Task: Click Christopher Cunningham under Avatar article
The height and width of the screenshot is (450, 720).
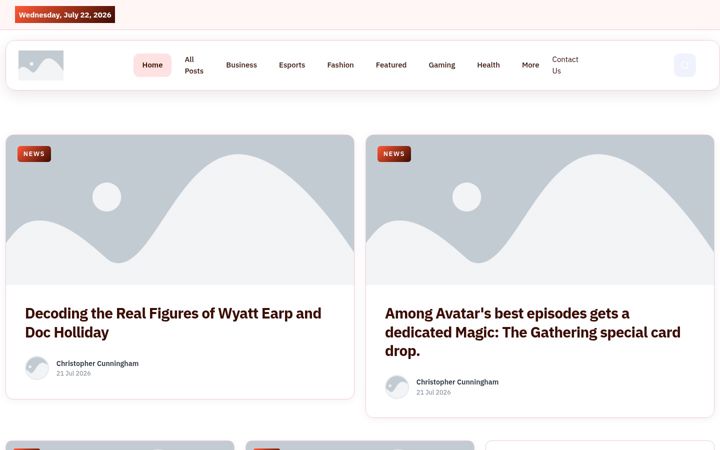Action: [x=457, y=382]
